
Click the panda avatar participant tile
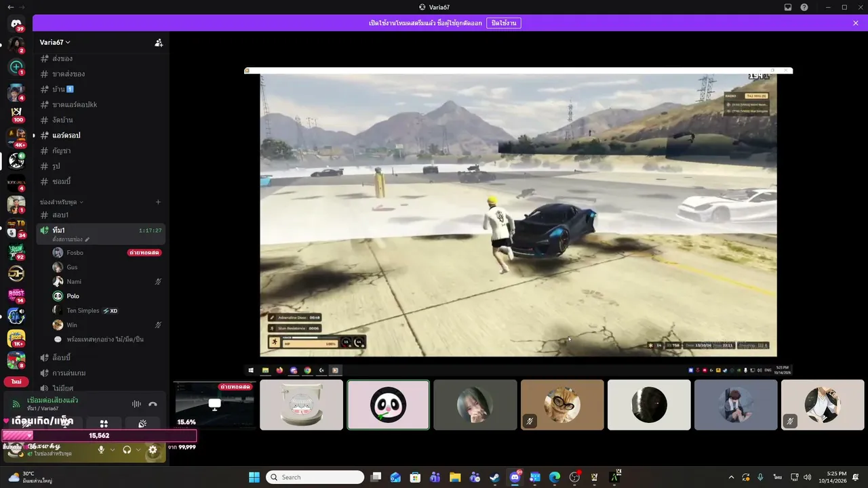click(x=388, y=405)
